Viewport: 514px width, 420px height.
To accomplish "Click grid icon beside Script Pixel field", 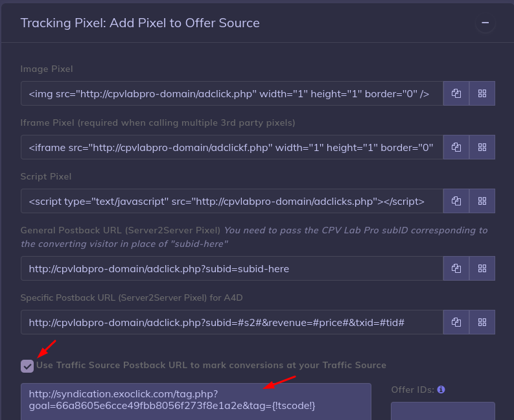I will pos(482,201).
